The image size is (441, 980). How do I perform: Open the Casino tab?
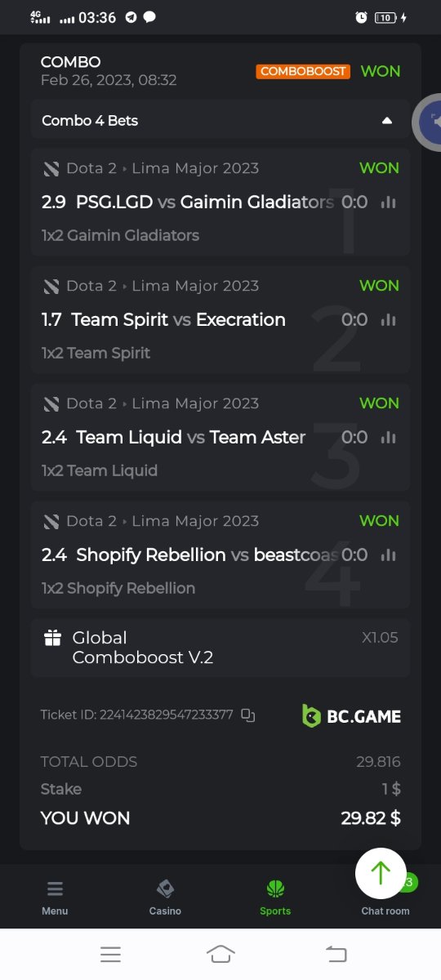pyautogui.click(x=165, y=897)
